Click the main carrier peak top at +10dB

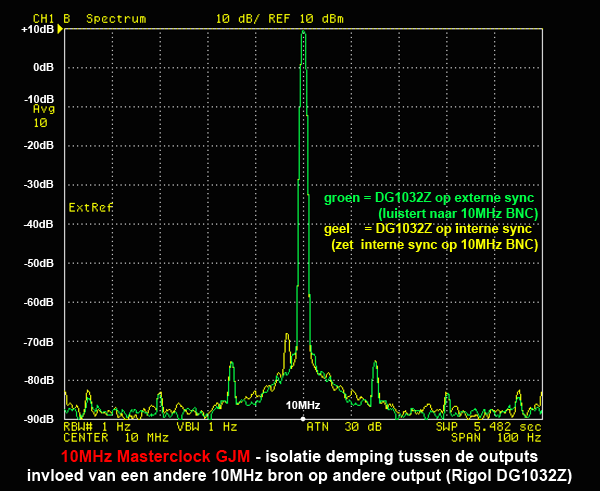tap(303, 32)
